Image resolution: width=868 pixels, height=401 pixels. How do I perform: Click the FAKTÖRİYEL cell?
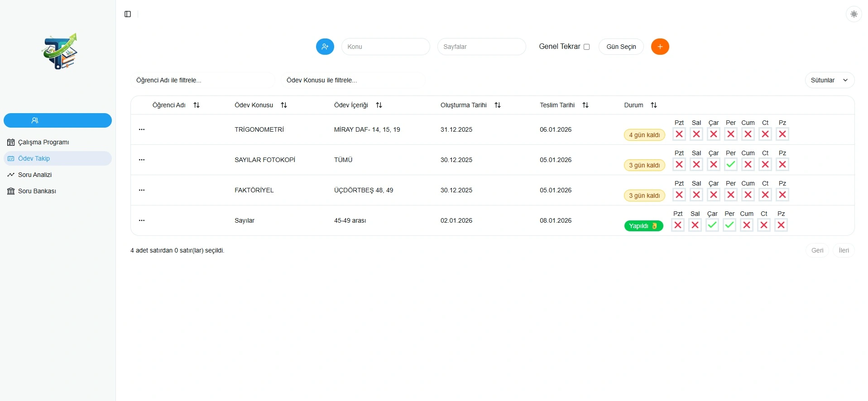[254, 190]
